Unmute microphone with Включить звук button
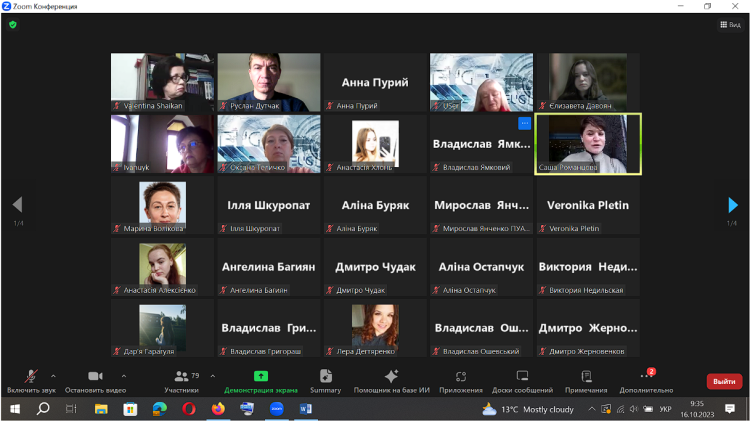This screenshot has height=421, width=750. tap(29, 380)
